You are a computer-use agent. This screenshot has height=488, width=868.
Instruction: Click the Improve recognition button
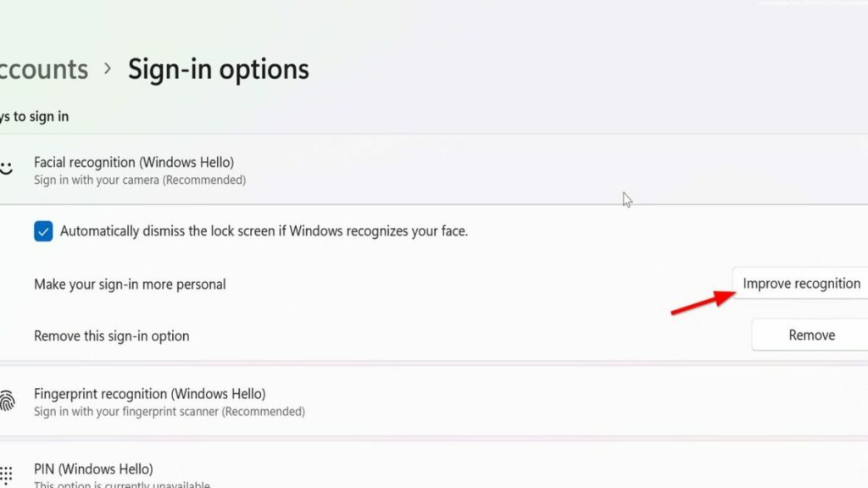(800, 283)
